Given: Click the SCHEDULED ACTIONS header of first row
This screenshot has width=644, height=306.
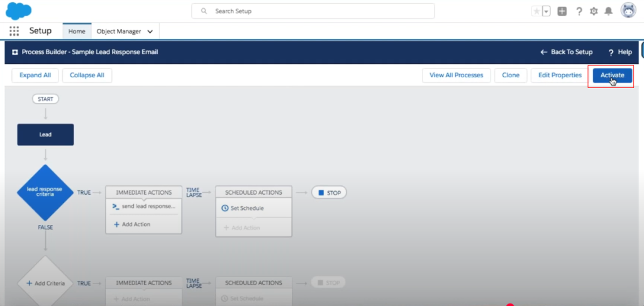Looking at the screenshot, I should point(254,192).
